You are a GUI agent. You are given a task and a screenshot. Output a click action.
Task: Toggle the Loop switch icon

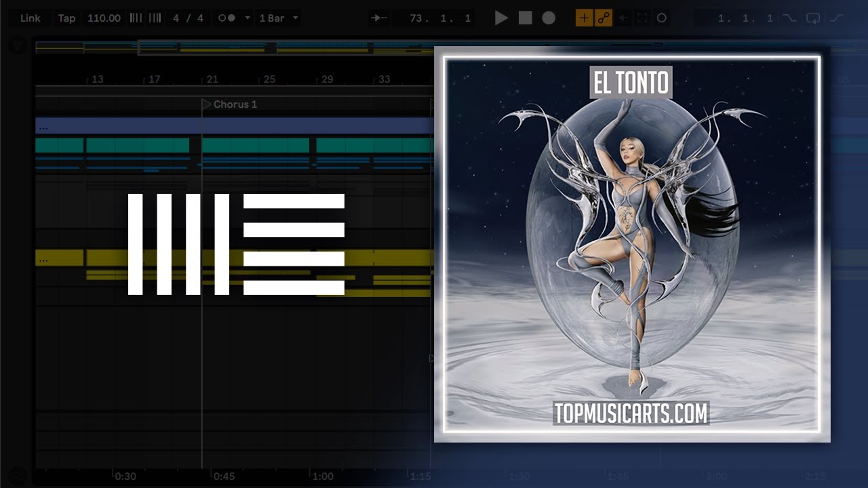tap(813, 18)
